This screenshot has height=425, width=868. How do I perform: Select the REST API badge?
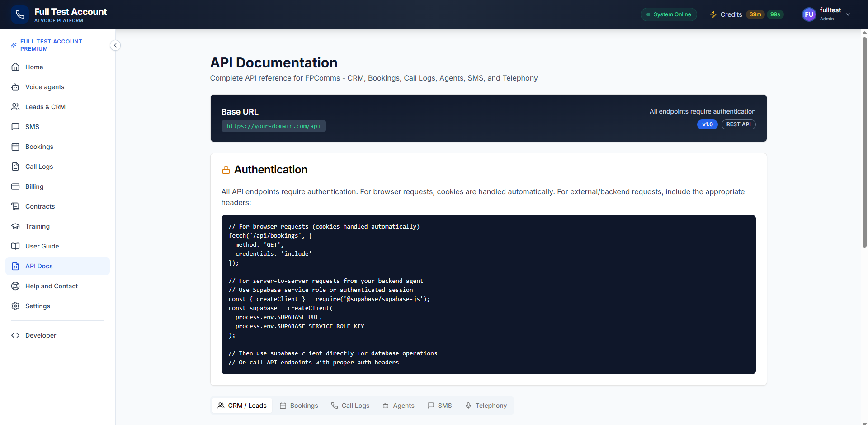(738, 124)
